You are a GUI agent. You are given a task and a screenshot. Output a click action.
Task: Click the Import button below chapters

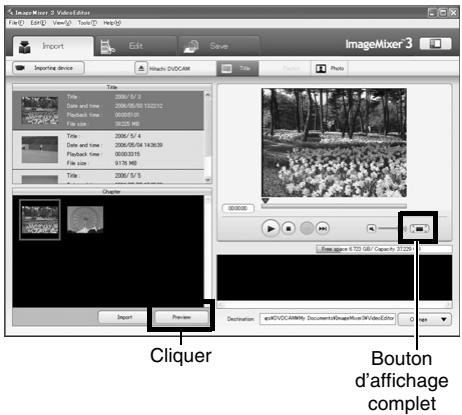click(125, 317)
